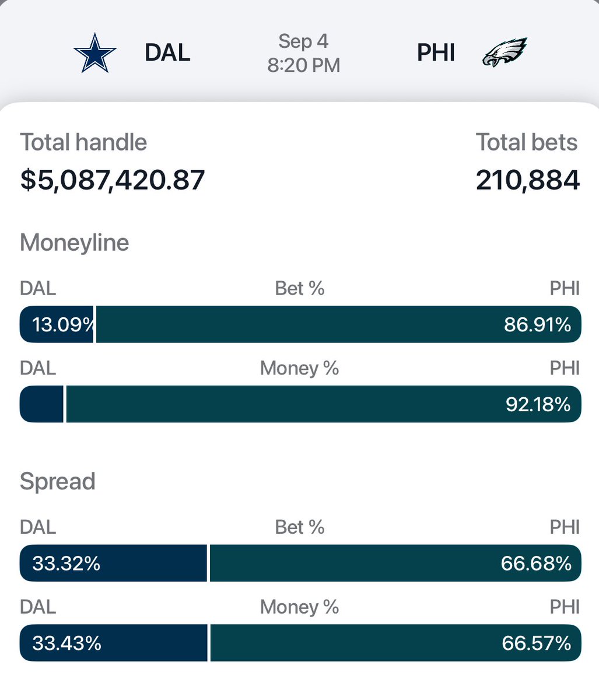Tap DAL 13.09% moneyline bet bar segment
Screen dimensions: 599x700
(57, 324)
